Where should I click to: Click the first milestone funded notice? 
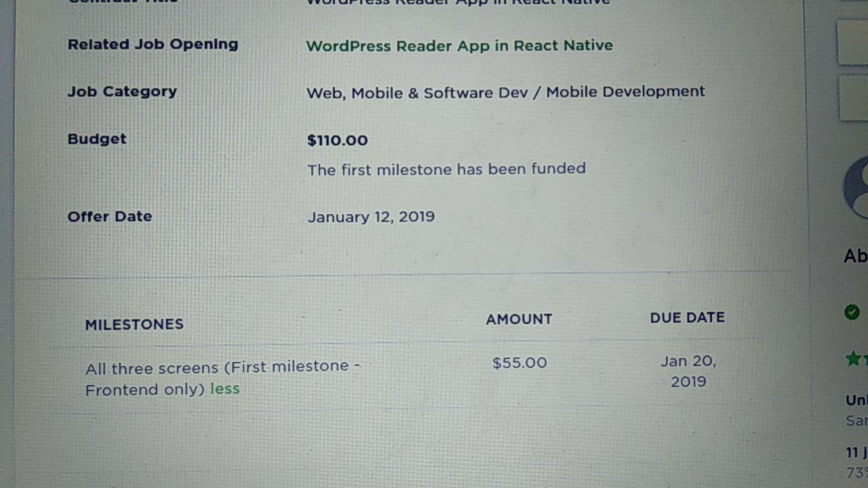click(x=446, y=169)
